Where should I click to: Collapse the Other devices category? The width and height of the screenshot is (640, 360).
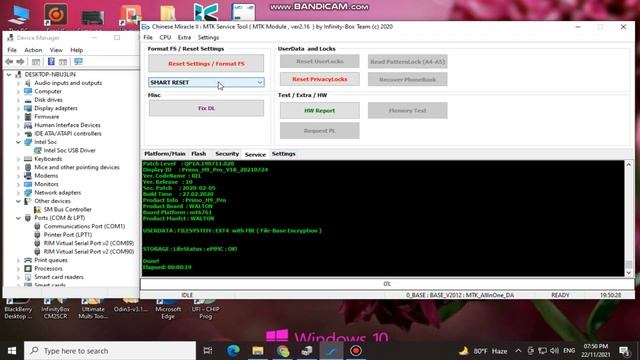(18, 201)
